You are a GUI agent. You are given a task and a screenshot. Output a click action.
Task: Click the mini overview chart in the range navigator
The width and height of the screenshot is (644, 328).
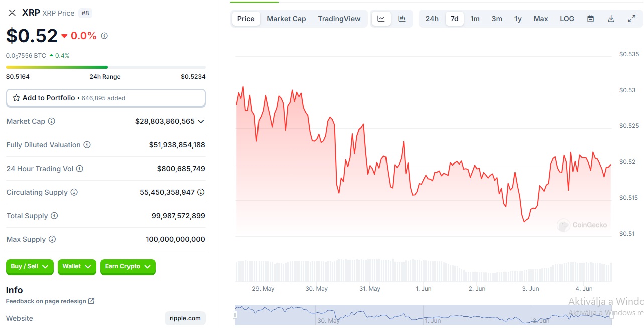click(423, 315)
